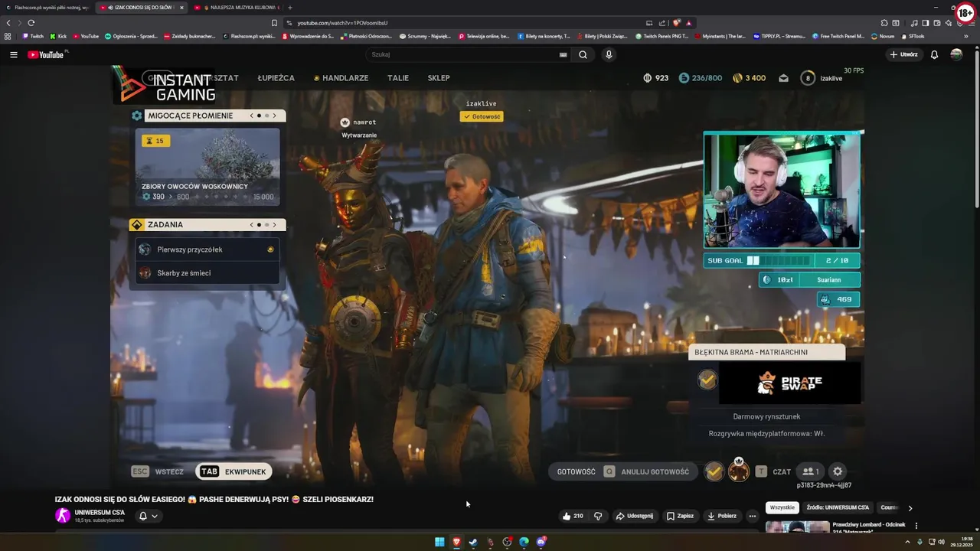Open YouTube notifications bell in header

pyautogui.click(x=934, y=55)
